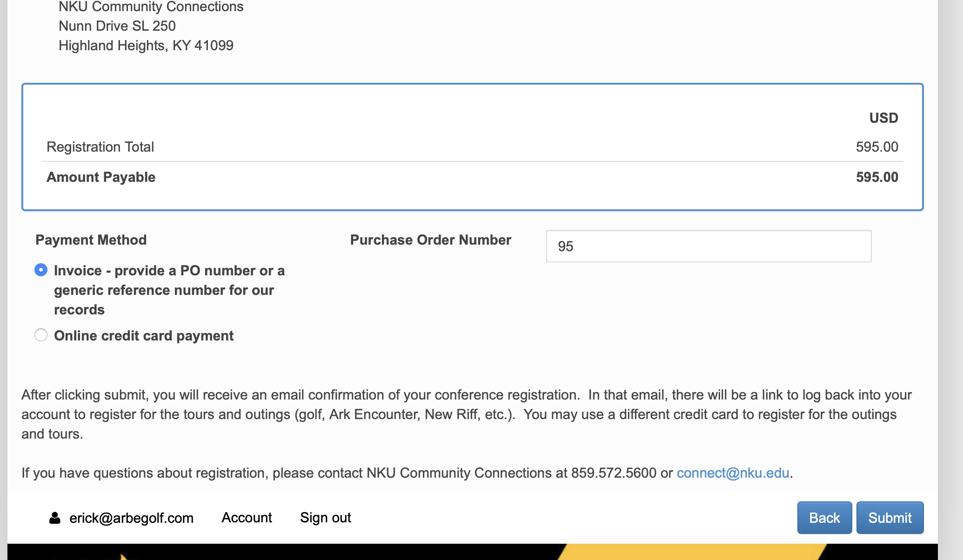963x560 pixels.
Task: Click the Purchase Order Number label
Action: point(430,240)
